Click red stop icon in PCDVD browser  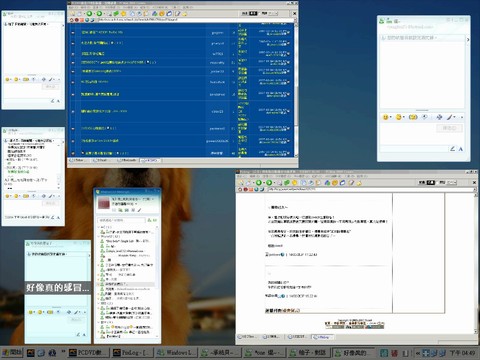coord(77,20)
